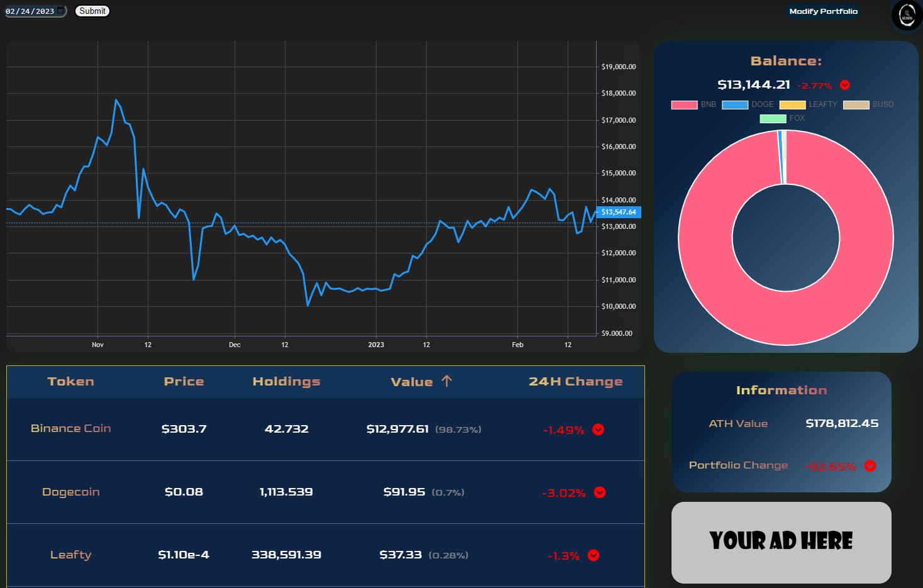Click the red down arrow beside balance change

pyautogui.click(x=845, y=85)
